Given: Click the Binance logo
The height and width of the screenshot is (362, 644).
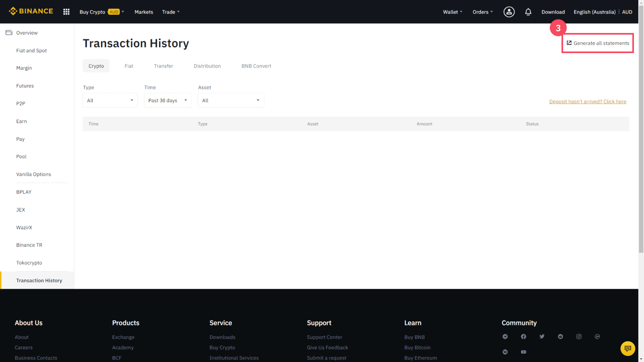Looking at the screenshot, I should tap(31, 11).
